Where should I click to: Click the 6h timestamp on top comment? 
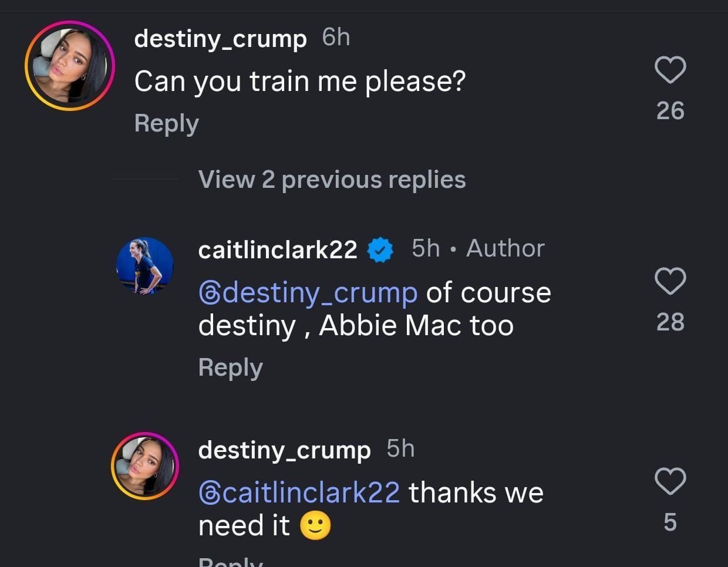tap(336, 38)
